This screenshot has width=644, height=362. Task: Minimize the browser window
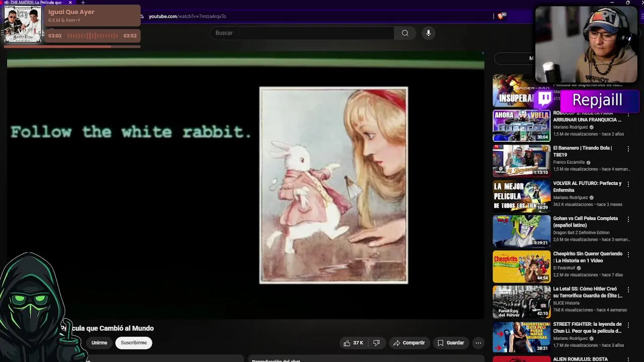point(612,3)
